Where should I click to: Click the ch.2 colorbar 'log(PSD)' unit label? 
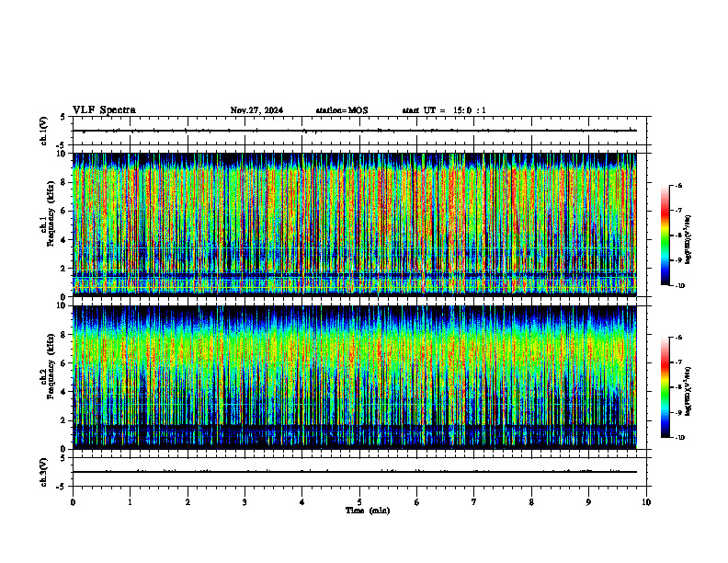click(x=688, y=391)
